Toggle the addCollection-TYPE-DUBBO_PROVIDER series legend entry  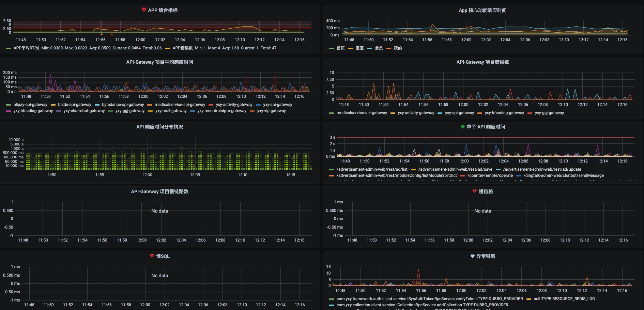click(423, 305)
